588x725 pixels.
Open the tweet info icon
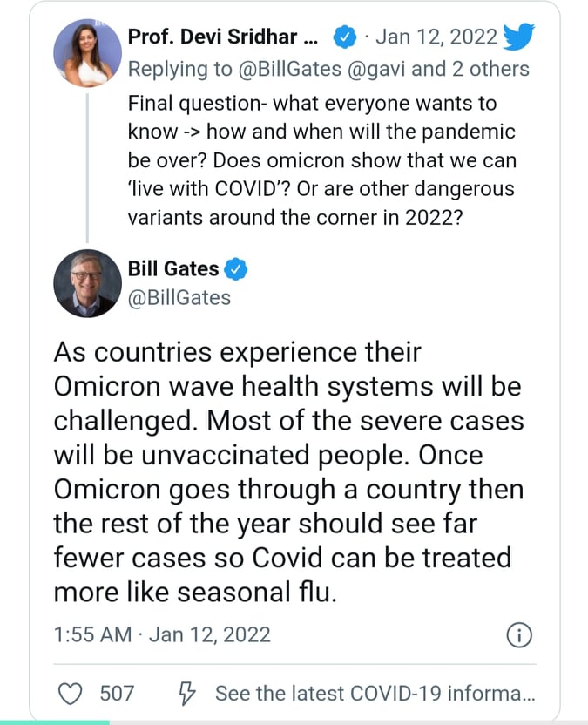519,635
